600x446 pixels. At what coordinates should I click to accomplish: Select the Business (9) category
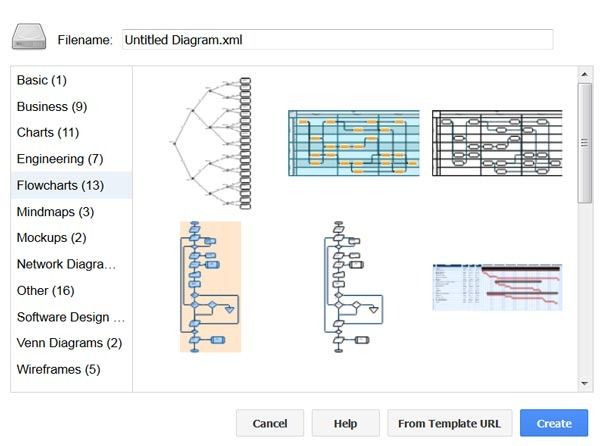pyautogui.click(x=72, y=106)
